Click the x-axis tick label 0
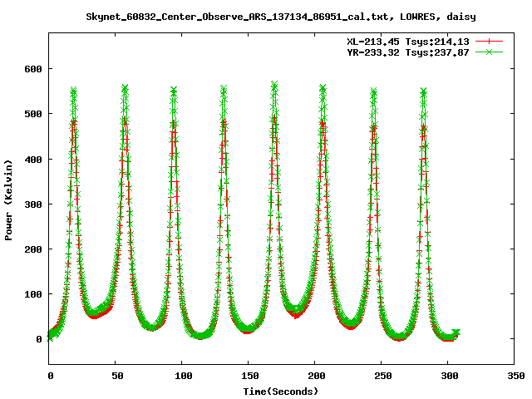532x399 pixels. coord(50,376)
